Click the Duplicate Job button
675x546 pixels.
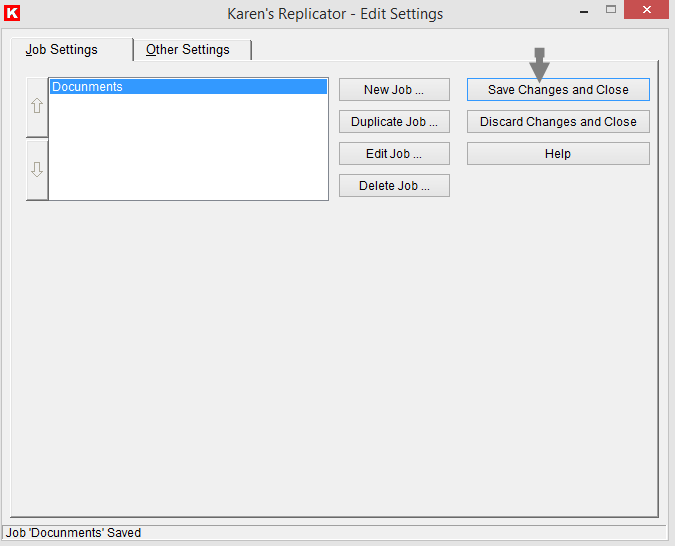click(394, 122)
